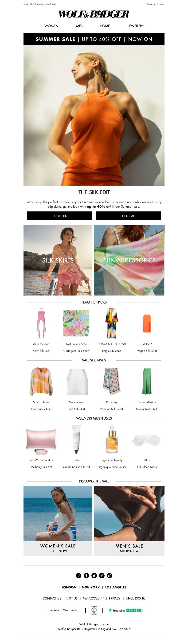
Task: Click the SHOP SILK button
Action: click(60, 216)
